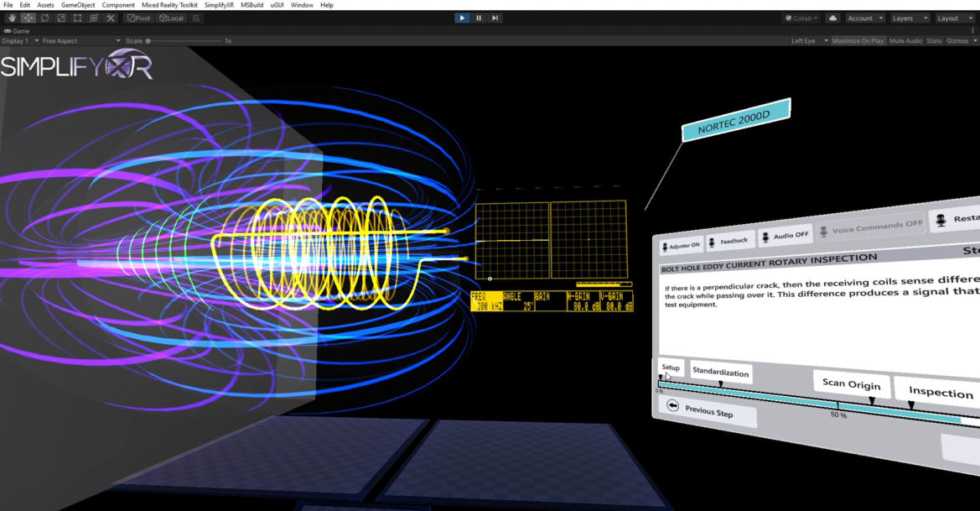Toggle Voice Commands OFF button
980x511 pixels.
tap(871, 227)
